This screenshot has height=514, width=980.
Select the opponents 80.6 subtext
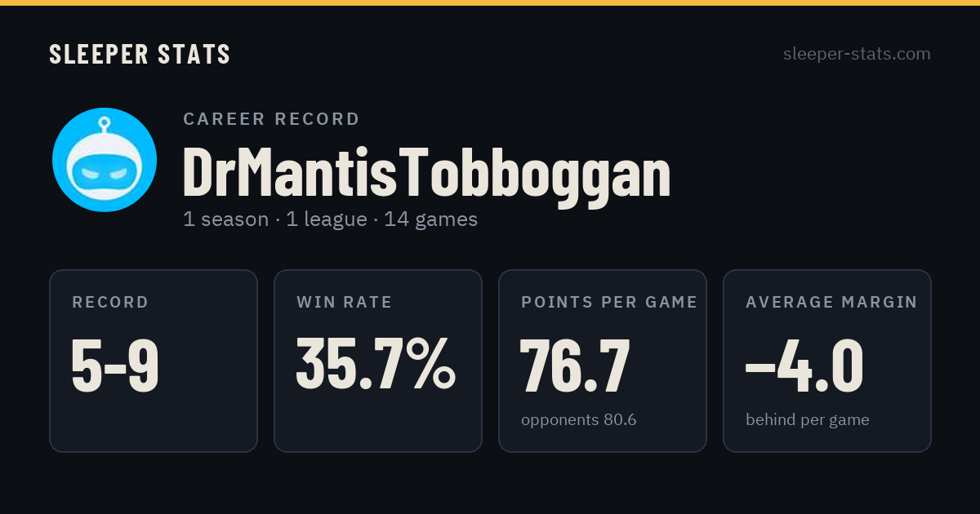pos(578,420)
